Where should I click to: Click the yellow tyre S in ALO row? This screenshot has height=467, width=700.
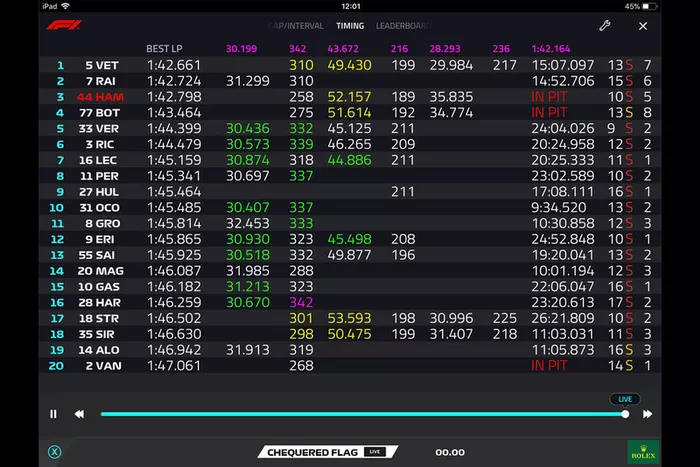point(629,350)
